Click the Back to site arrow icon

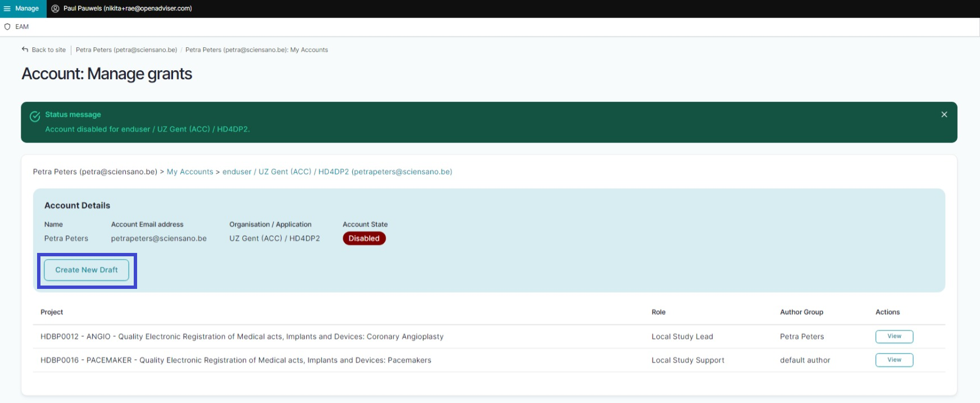click(x=25, y=49)
